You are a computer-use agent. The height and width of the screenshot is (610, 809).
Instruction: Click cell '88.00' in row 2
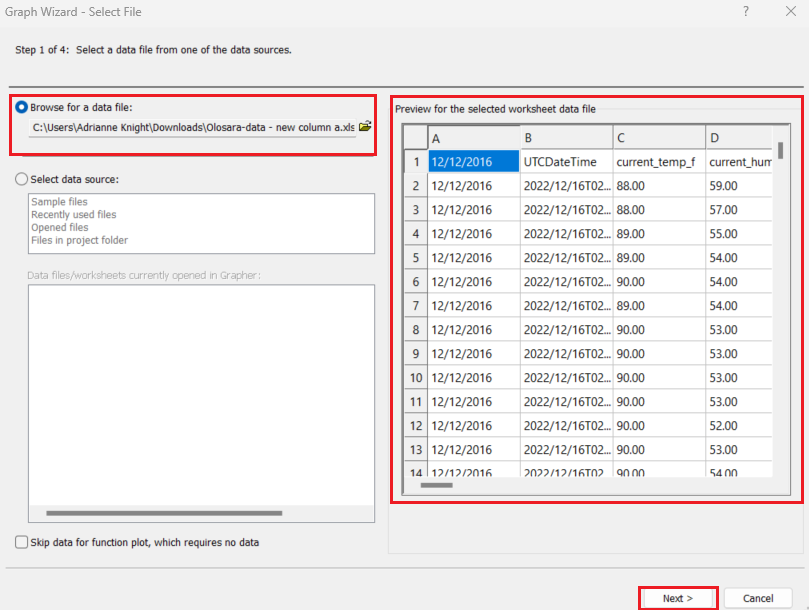(x=659, y=186)
